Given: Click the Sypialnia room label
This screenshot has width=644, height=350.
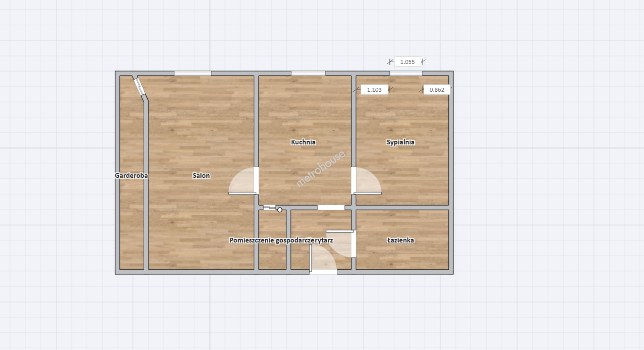Looking at the screenshot, I should click(x=400, y=142).
